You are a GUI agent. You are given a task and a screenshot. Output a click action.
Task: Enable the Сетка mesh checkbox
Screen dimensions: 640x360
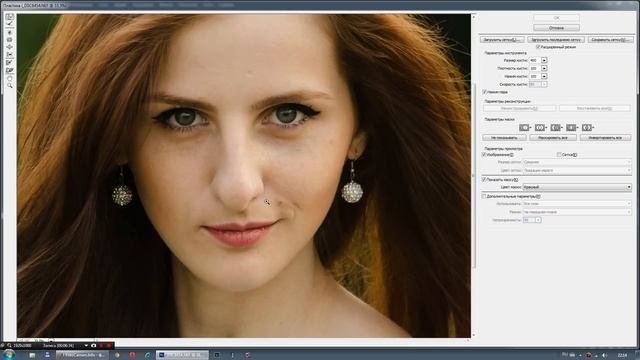[x=559, y=155]
